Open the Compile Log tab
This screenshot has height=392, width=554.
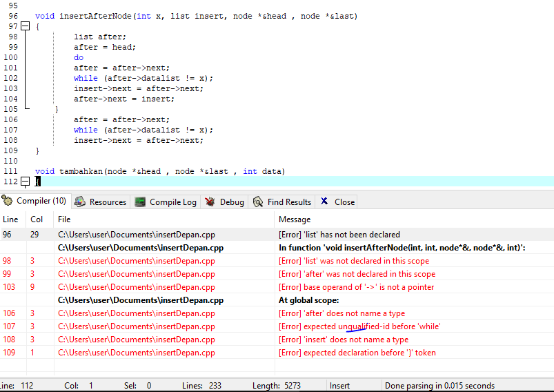click(166, 202)
